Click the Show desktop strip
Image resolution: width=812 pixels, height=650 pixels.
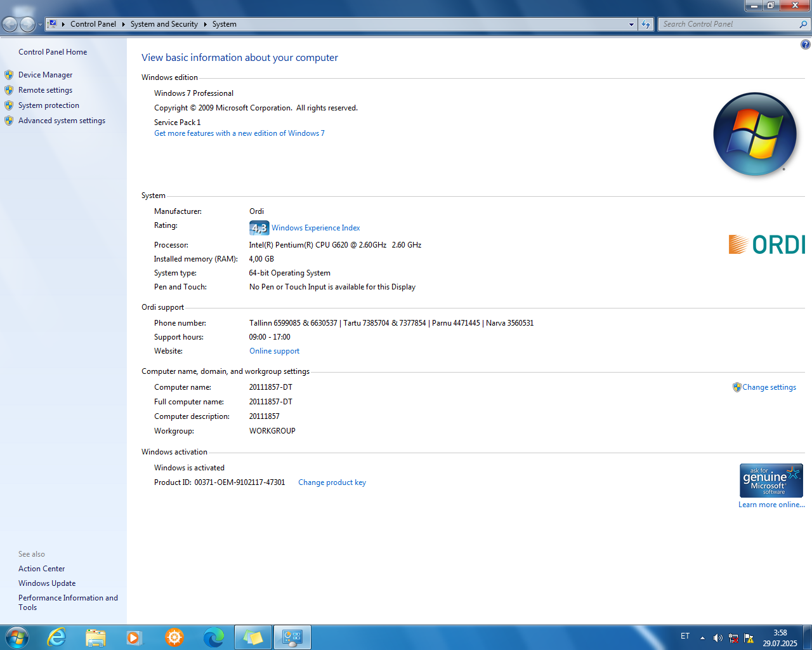click(x=808, y=637)
